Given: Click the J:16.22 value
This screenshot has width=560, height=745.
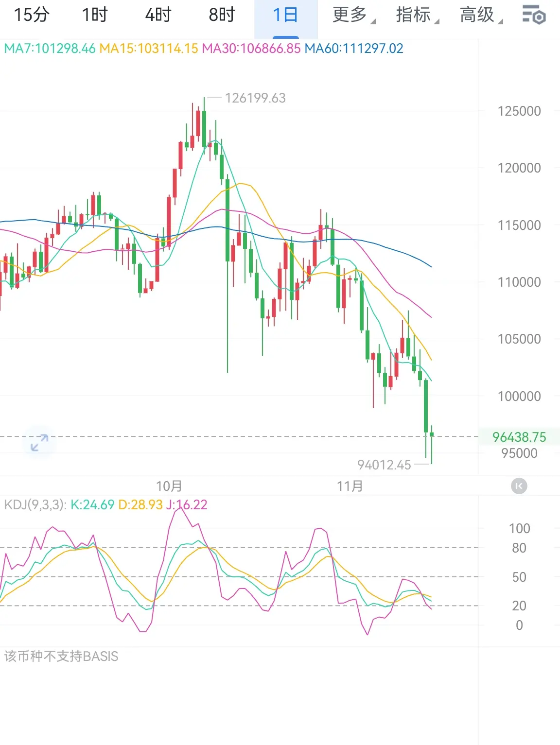Looking at the screenshot, I should [x=187, y=505].
